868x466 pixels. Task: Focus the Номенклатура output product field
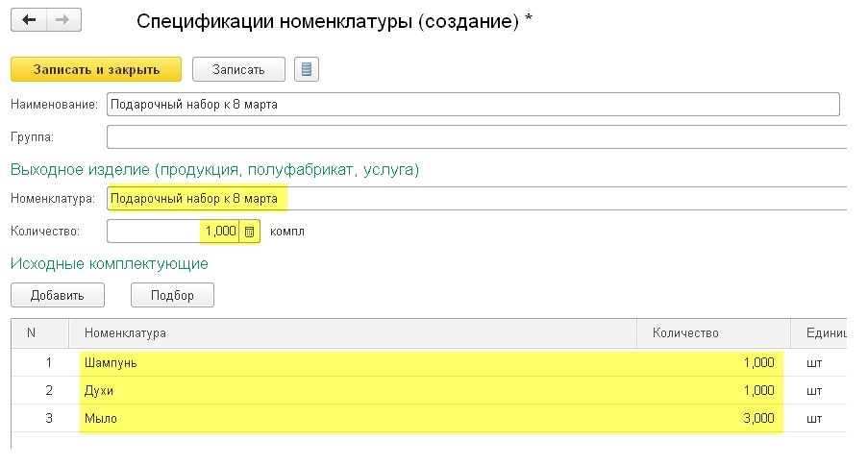click(x=477, y=198)
